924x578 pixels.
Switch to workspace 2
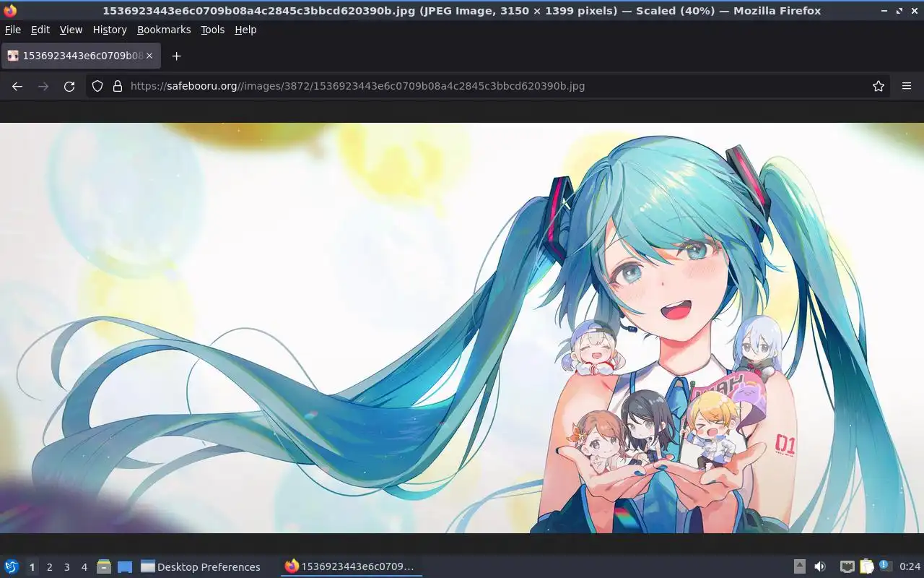click(49, 567)
